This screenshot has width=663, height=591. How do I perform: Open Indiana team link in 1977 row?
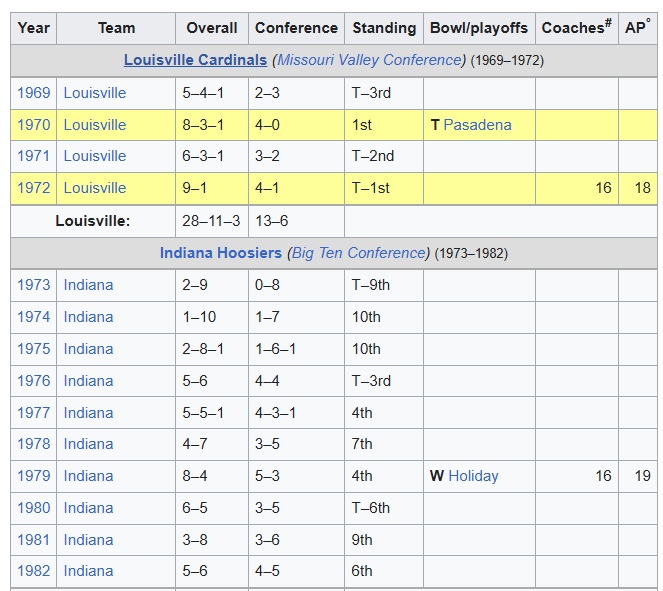coord(88,413)
